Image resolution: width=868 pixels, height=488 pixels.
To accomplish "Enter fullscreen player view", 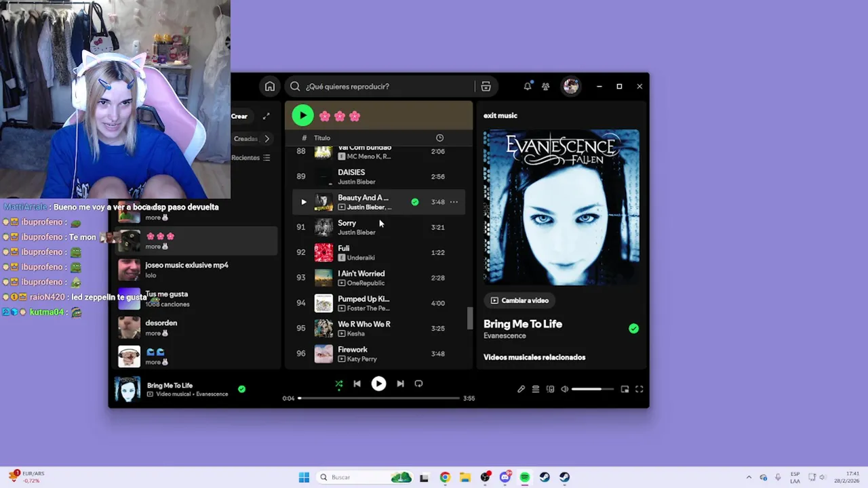I will tap(639, 389).
